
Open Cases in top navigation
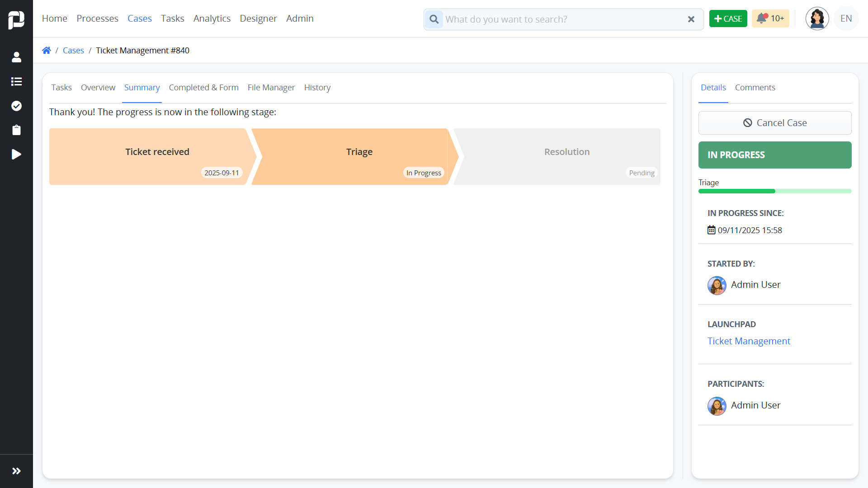(x=140, y=19)
